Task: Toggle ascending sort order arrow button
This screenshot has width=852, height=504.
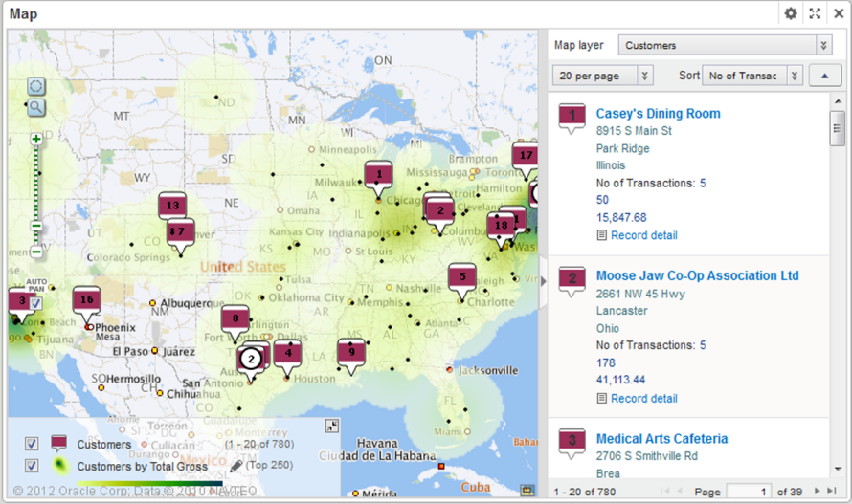Action: click(825, 76)
